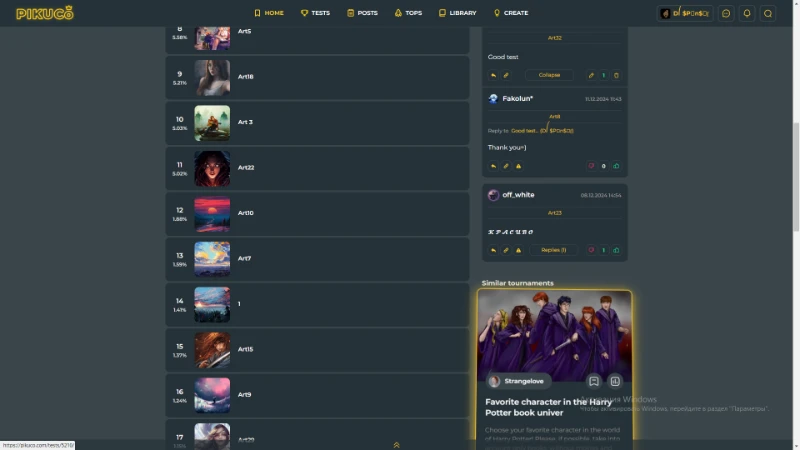The image size is (800, 450).
Task: View statistics icon on Harry Potter card
Action: [x=615, y=381]
